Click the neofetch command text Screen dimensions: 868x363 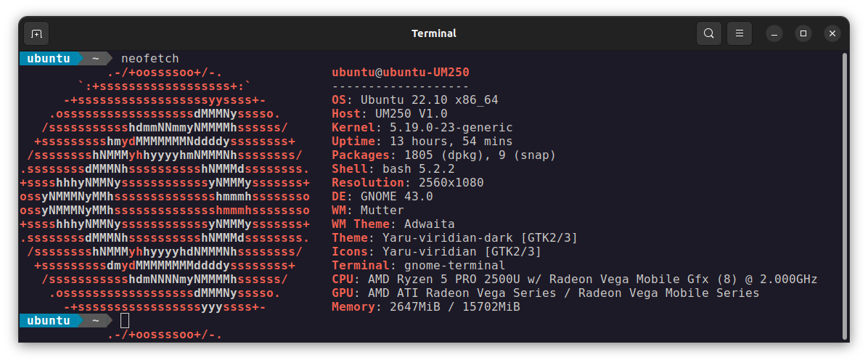click(x=150, y=59)
